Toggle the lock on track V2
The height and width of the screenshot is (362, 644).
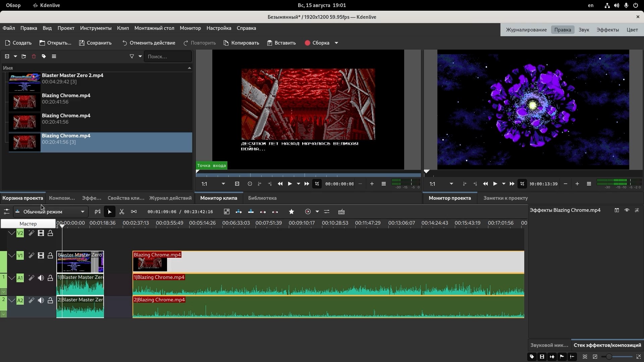click(50, 233)
